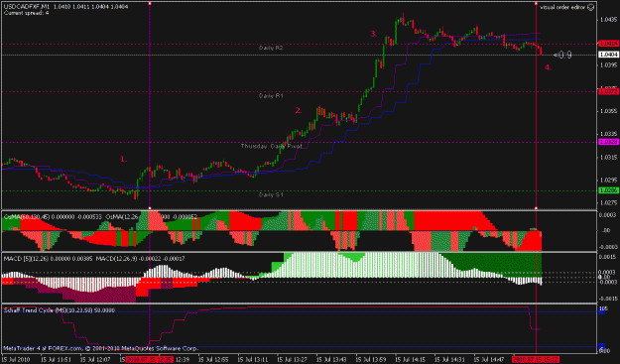Click the MetaTrader 4 at FOREX.com copyright text
Screen dimensions: 620x364
pyautogui.click(x=100, y=348)
